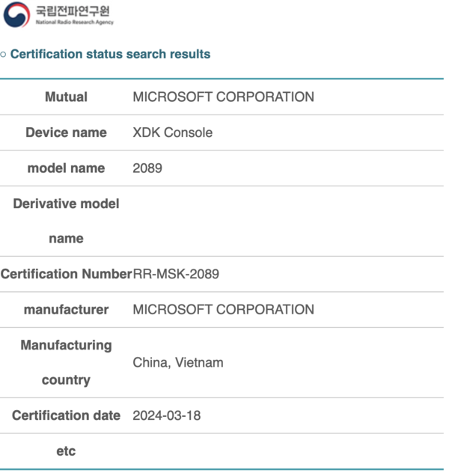
Task: Click the National Radio Research Agency logo emblem
Action: tap(16, 14)
